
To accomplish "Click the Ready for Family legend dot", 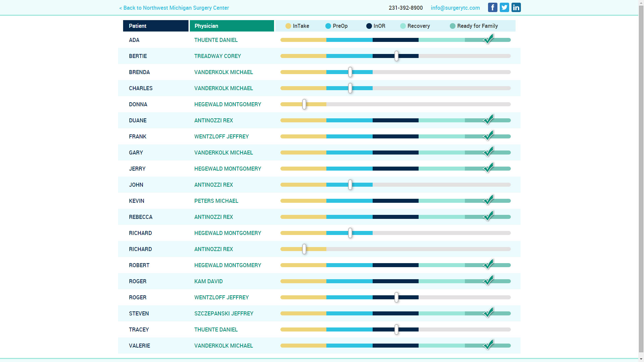I will coord(452,26).
